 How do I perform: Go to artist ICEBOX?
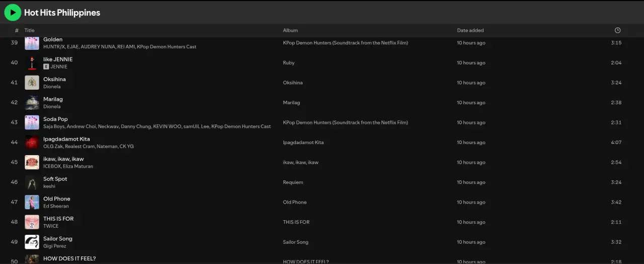[x=52, y=166]
